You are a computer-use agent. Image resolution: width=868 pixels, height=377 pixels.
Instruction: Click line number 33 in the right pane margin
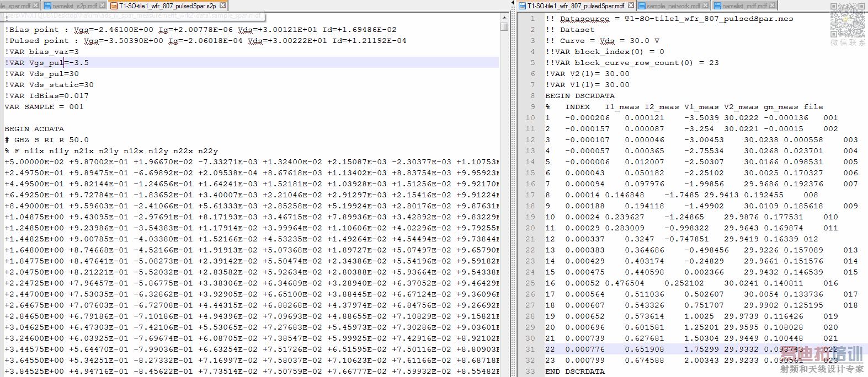[530, 371]
